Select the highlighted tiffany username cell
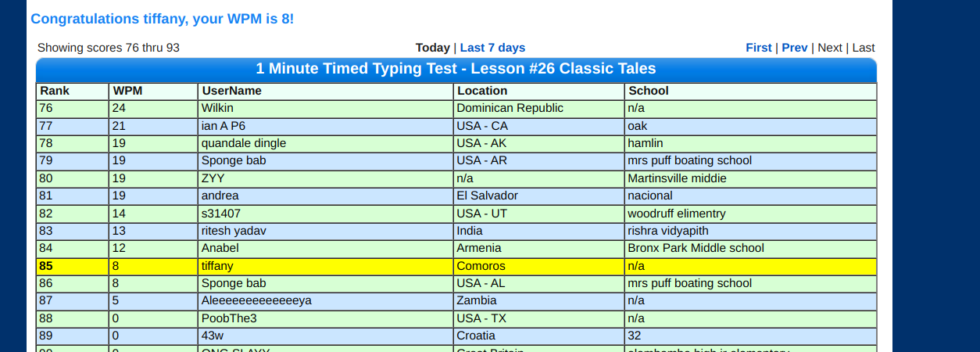The height and width of the screenshot is (352, 980). 326,266
